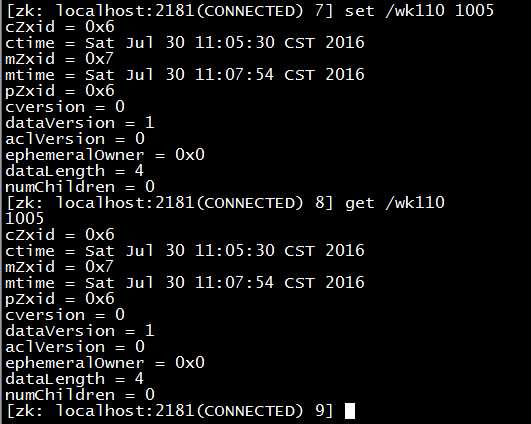Click the first cversion = 0 line

[65, 107]
